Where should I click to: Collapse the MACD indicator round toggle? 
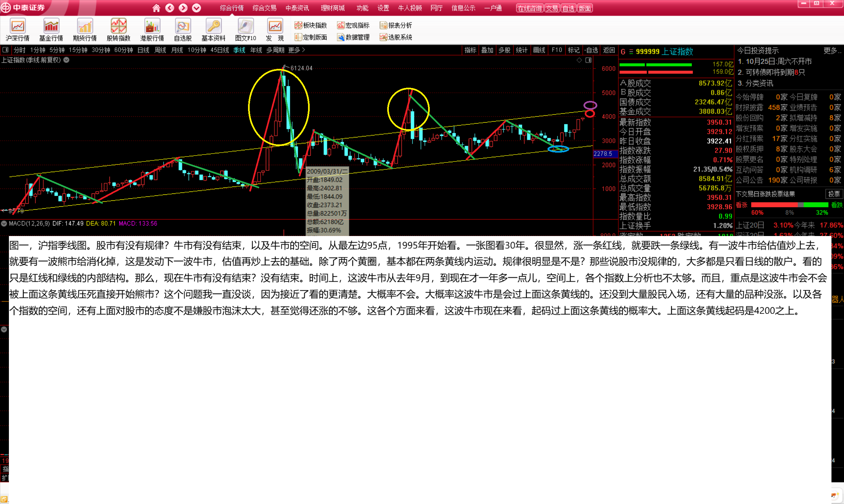pyautogui.click(x=4, y=223)
